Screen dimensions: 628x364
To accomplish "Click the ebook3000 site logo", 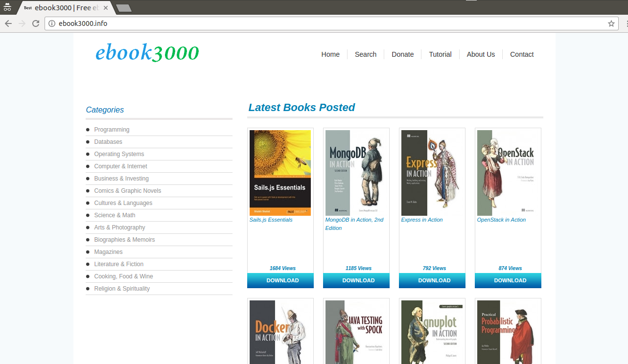I will click(x=147, y=52).
